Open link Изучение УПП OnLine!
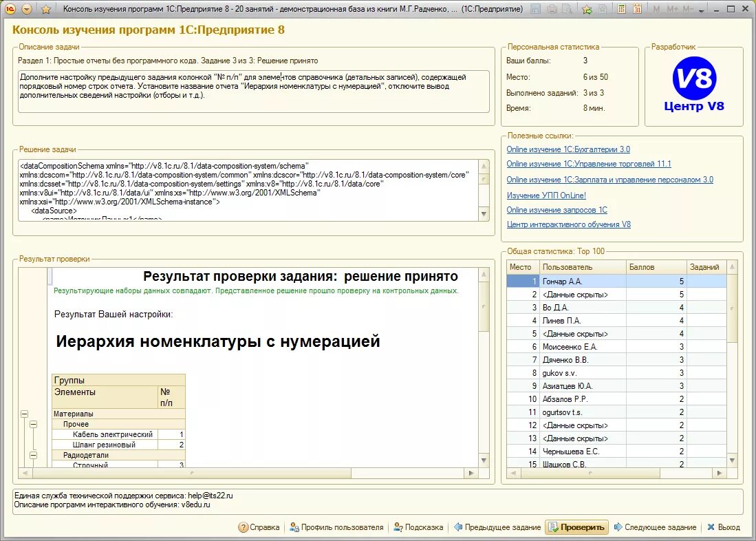 (x=546, y=195)
